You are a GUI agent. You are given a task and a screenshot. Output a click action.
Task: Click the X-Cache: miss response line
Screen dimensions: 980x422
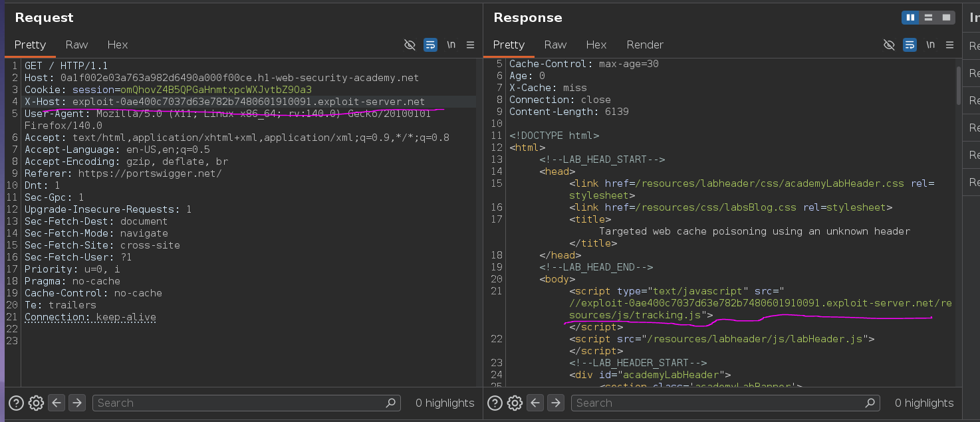click(548, 88)
